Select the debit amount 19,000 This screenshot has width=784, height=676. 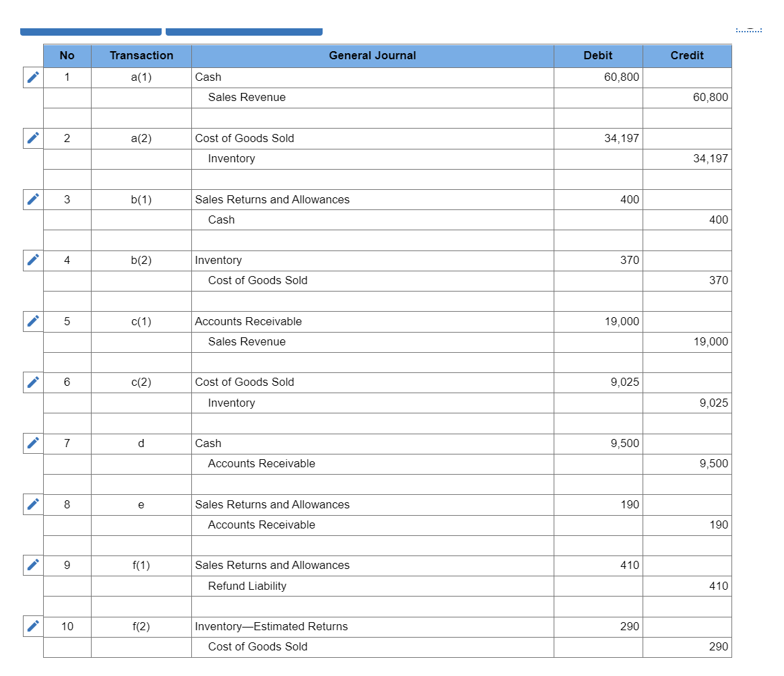(x=622, y=321)
